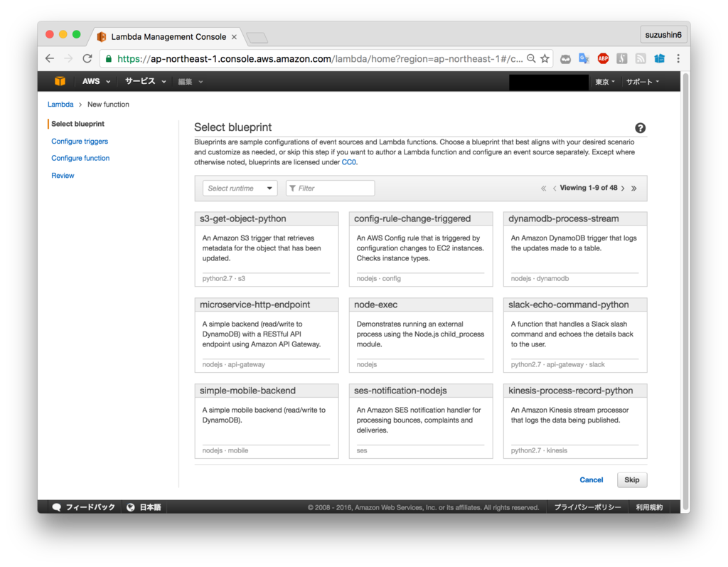Go to Configure triggers step
This screenshot has height=567, width=728.
[80, 142]
